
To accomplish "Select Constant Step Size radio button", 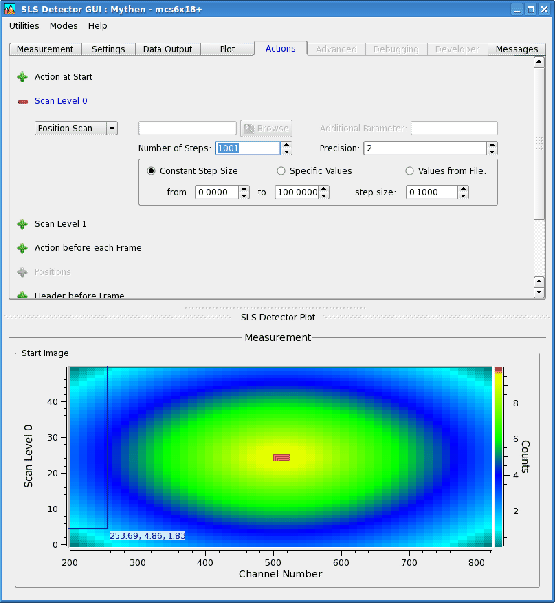I will click(151, 171).
